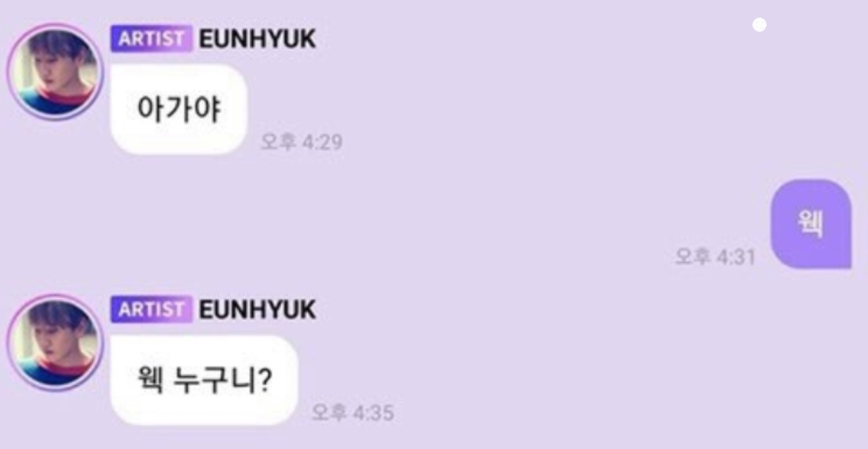Click the 4:29 digits beside the 아가야 bubble
This screenshot has width=868, height=449.
(323, 142)
